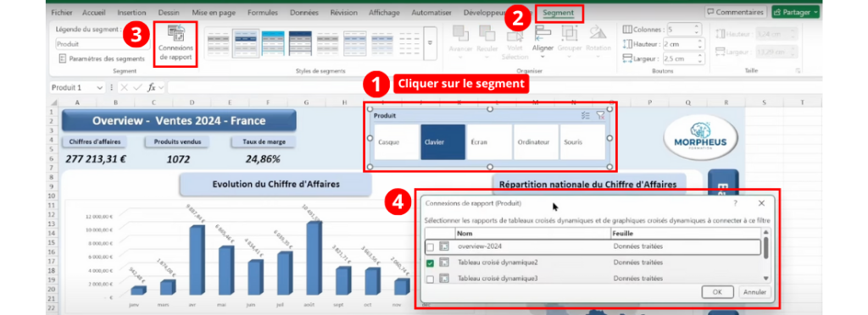The height and width of the screenshot is (315, 868).
Task: Click the formula bar confirm checkmark icon
Action: coord(137,87)
